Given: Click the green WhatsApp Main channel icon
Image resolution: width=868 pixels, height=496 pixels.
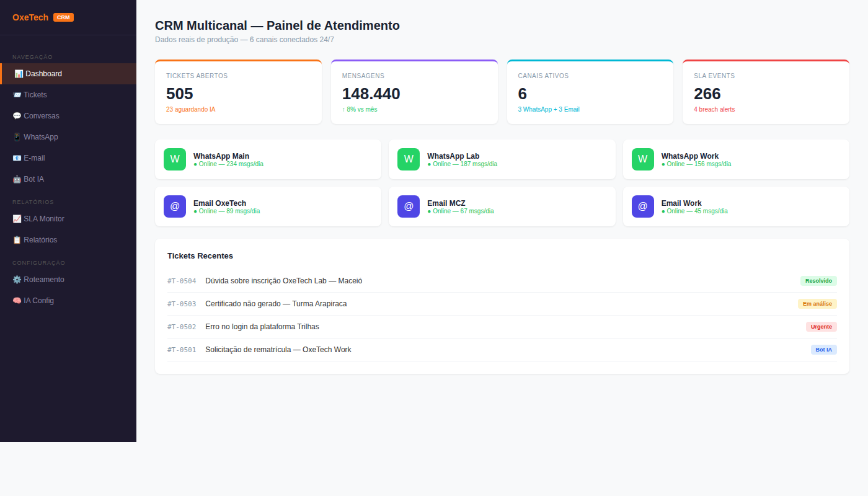Looking at the screenshot, I should 175,159.
